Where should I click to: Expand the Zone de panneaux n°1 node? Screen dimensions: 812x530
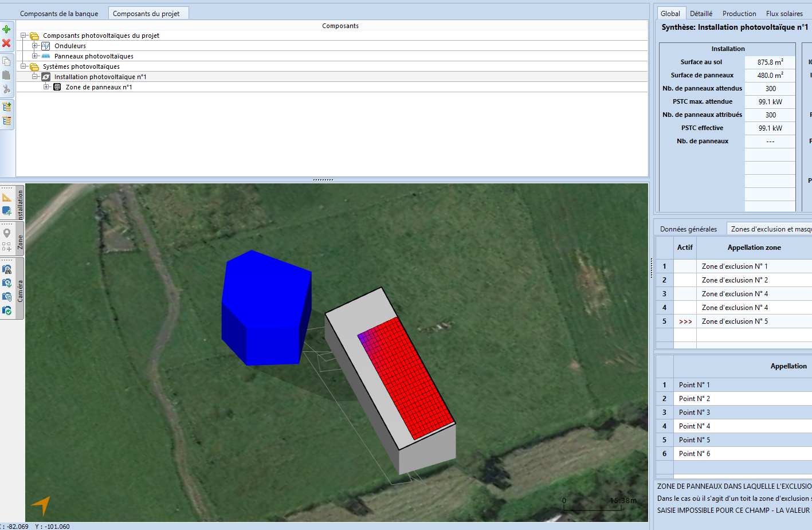46,87
